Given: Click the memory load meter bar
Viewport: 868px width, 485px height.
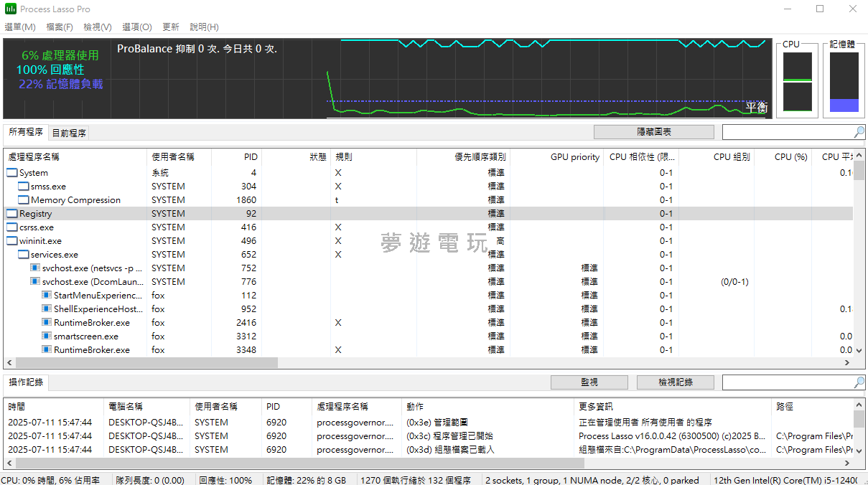Looking at the screenshot, I should [844, 83].
